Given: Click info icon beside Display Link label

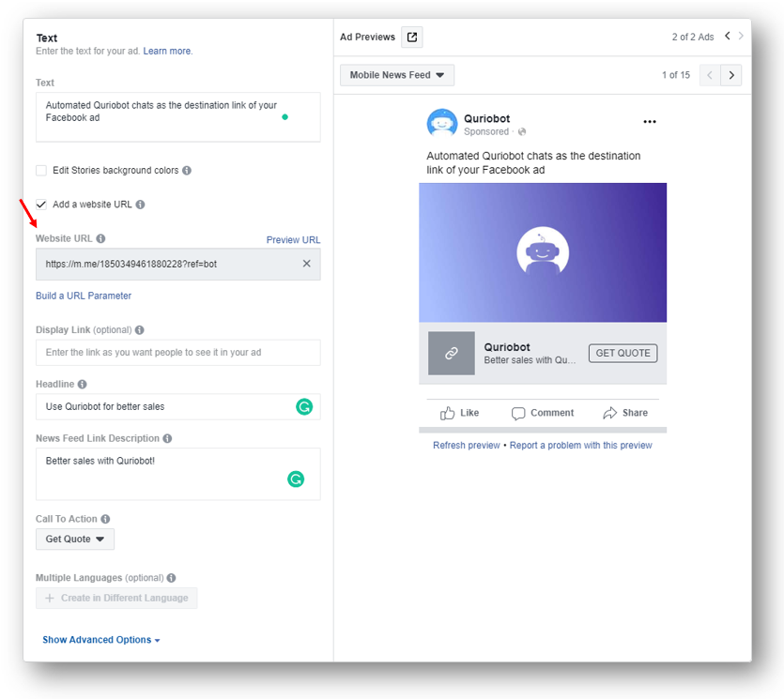Looking at the screenshot, I should pyautogui.click(x=140, y=329).
